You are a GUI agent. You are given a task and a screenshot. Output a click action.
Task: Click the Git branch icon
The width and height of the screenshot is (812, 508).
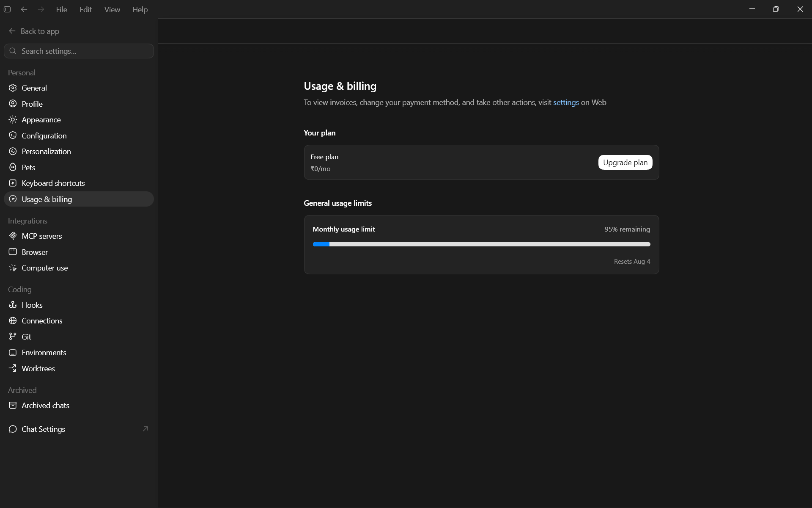pyautogui.click(x=13, y=337)
